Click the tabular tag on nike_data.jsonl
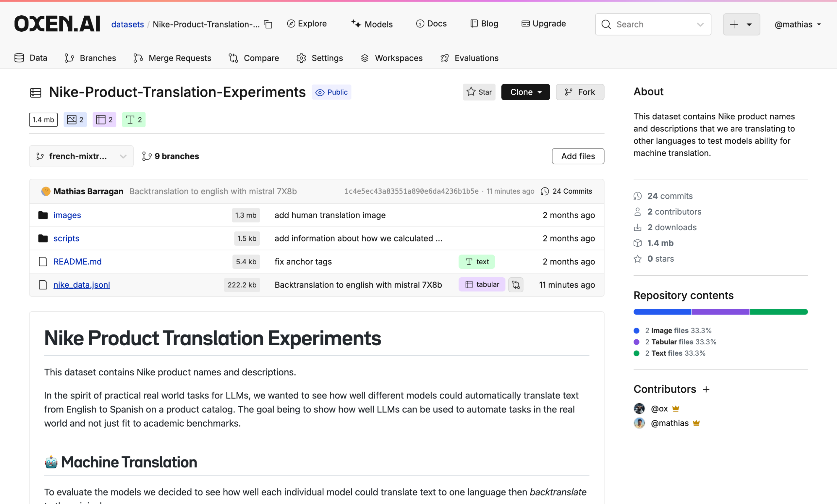Viewport: 837px width, 504px height. coord(482,285)
